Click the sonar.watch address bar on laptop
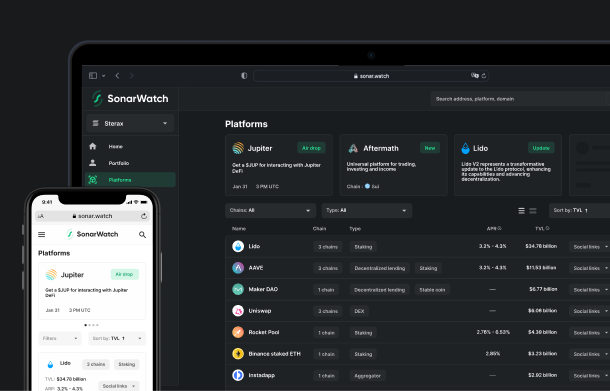Screen dimensions: 610x391 click(x=371, y=76)
